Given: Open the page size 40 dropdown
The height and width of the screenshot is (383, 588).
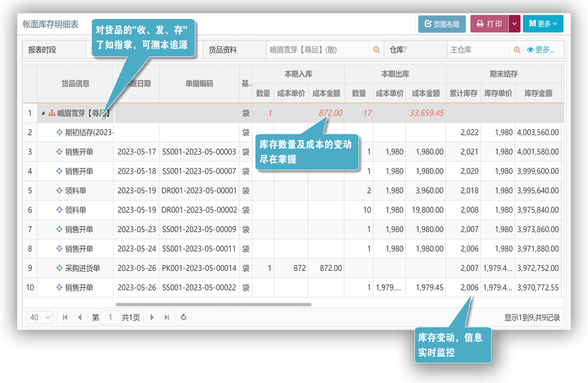Looking at the screenshot, I should point(40,317).
